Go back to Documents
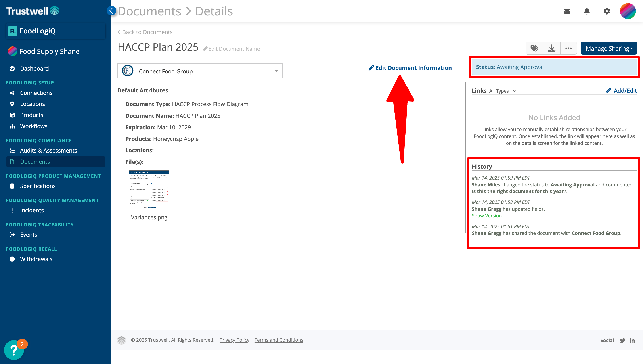Image resolution: width=643 pixels, height=364 pixels. pos(145,32)
